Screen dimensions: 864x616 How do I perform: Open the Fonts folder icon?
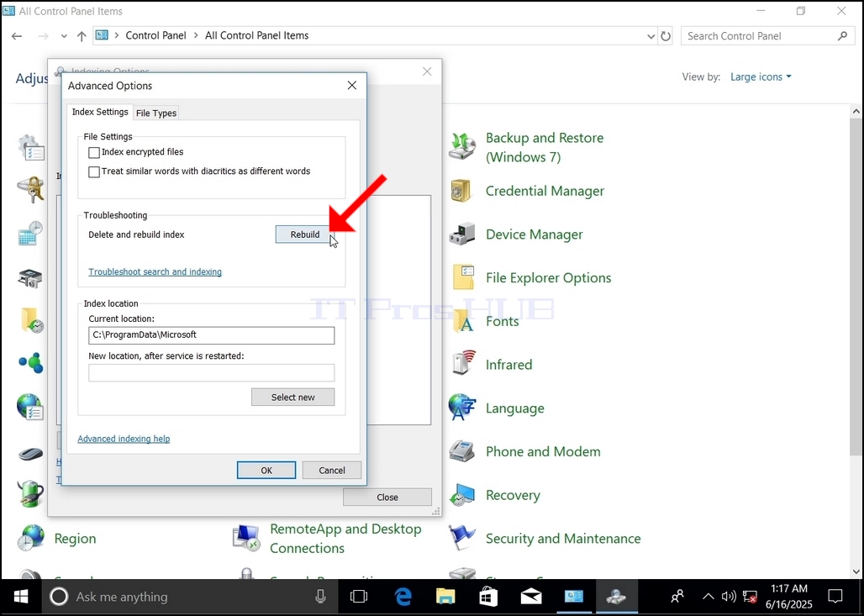463,321
